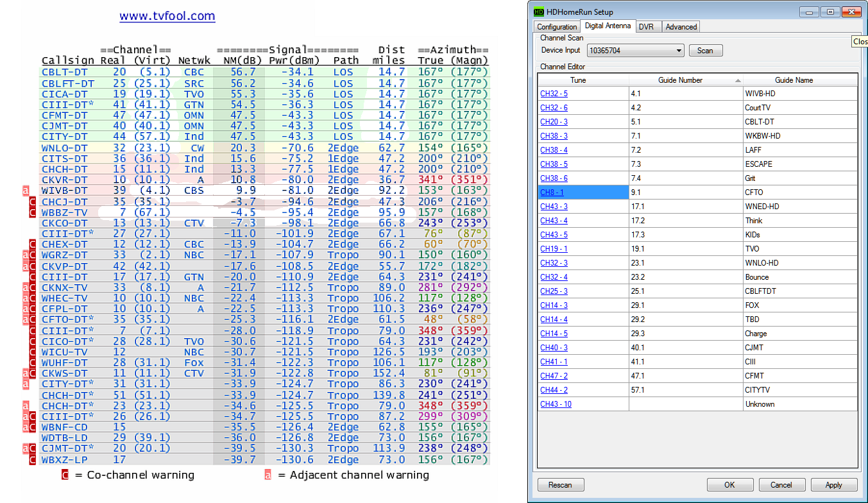Select the FOX guide name cell
The image size is (868, 503).
pyautogui.click(x=800, y=305)
